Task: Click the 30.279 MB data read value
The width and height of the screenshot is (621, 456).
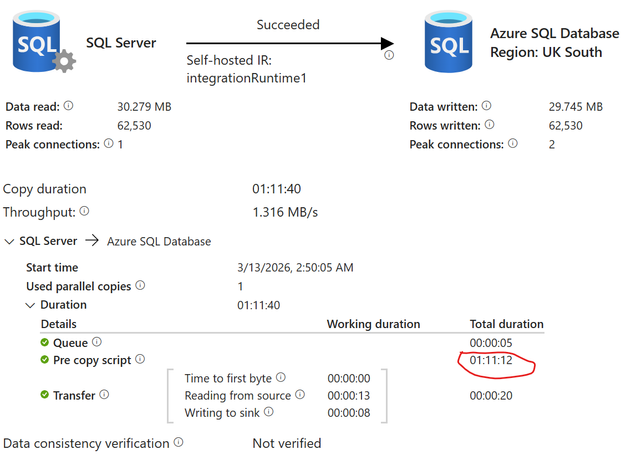Action: click(144, 107)
